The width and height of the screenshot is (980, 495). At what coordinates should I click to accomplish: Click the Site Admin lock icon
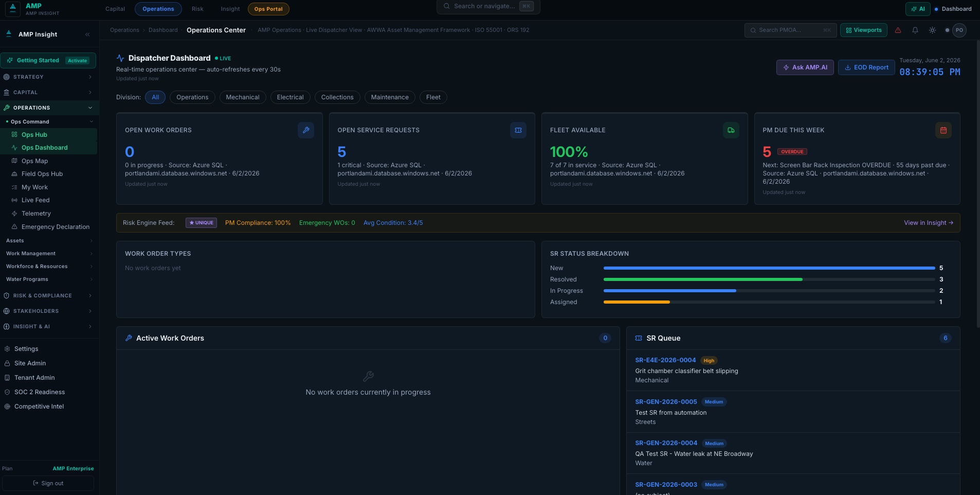7,363
